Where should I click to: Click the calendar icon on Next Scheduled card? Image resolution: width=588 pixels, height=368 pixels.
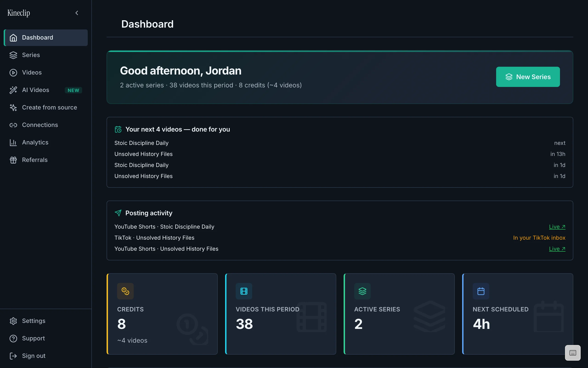[x=481, y=291]
